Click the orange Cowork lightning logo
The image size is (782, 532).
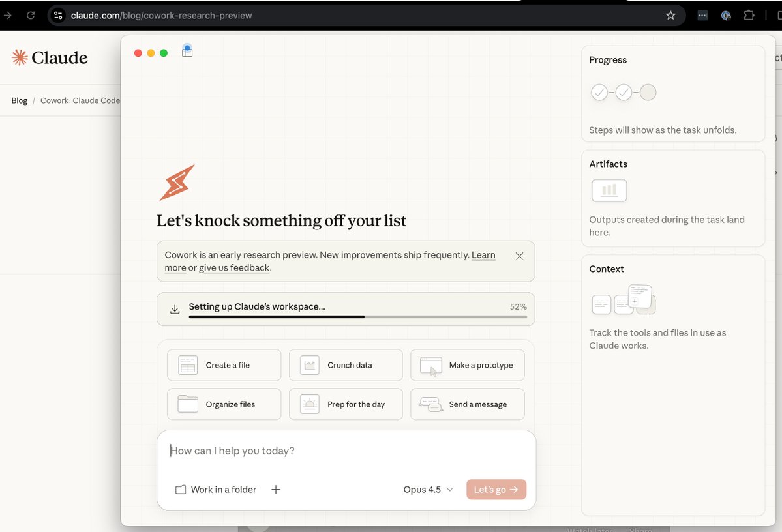[x=177, y=183]
